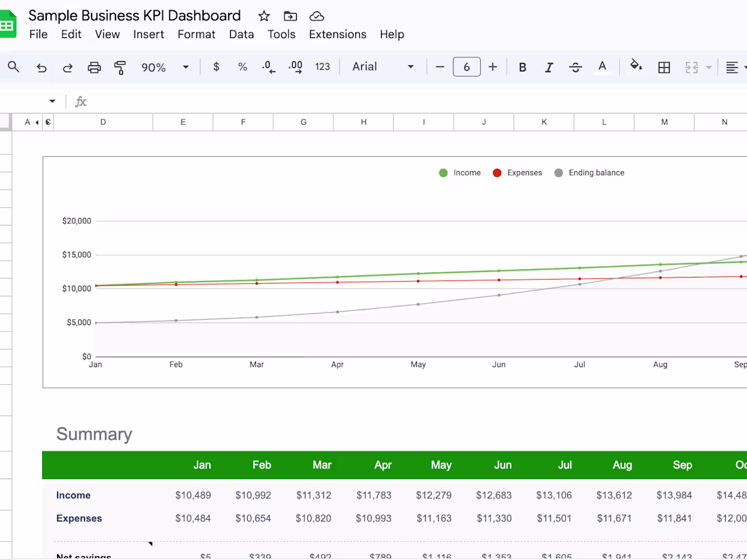Image resolution: width=747 pixels, height=560 pixels.
Task: Expand the name box dropdown arrow
Action: pyautogui.click(x=52, y=101)
